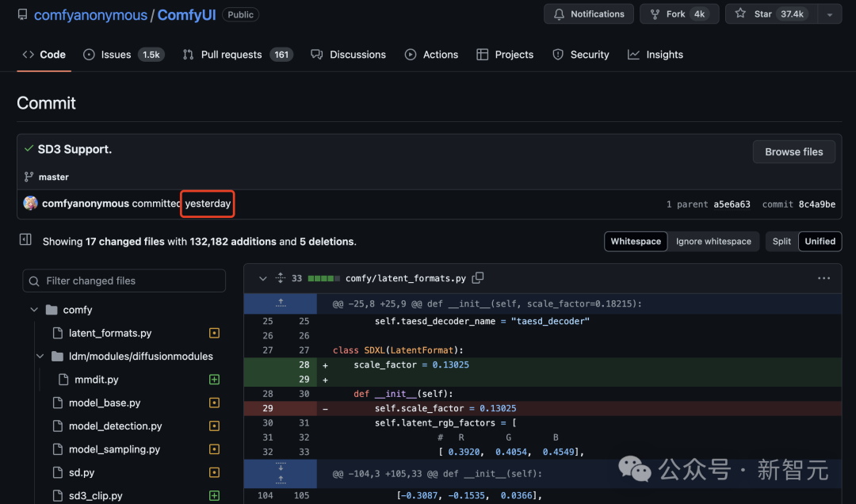
Task: Open the Pull requests tab
Action: click(231, 55)
